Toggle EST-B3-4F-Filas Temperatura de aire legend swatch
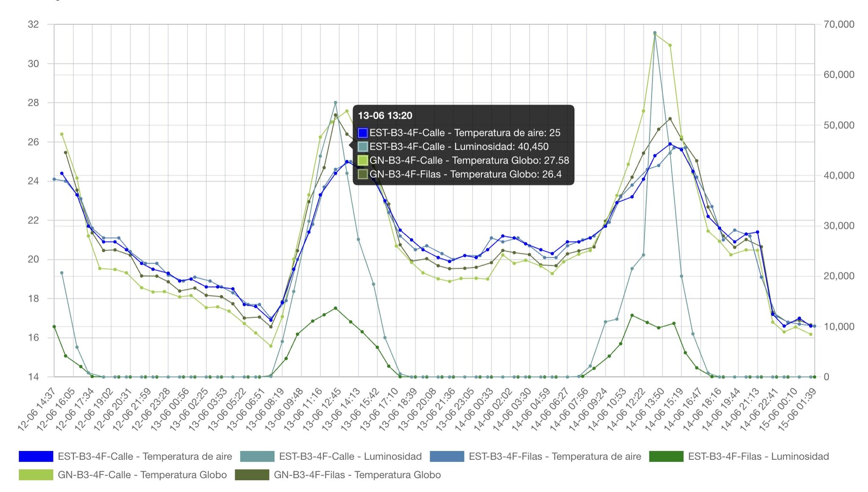 tap(447, 456)
